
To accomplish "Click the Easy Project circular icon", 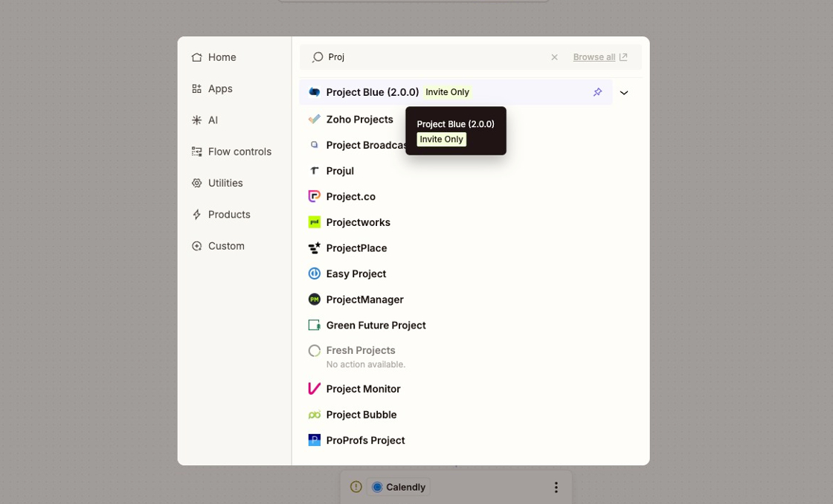I will pos(315,273).
